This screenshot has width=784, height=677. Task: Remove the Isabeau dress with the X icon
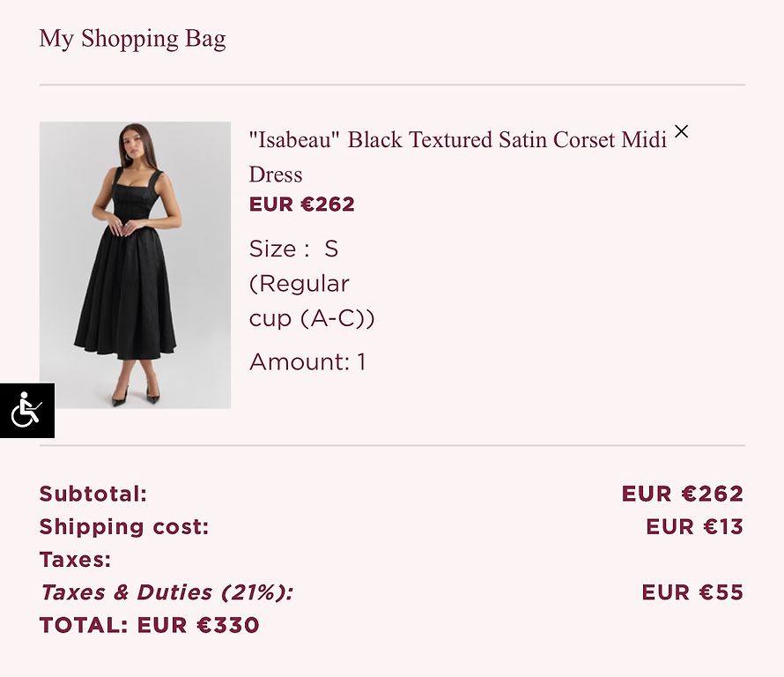[x=681, y=131]
